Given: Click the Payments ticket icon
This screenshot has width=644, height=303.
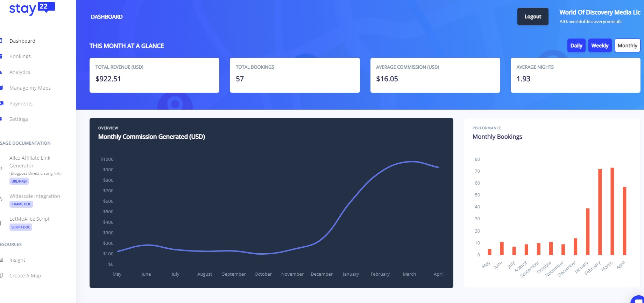Looking at the screenshot, I should click(x=2, y=103).
